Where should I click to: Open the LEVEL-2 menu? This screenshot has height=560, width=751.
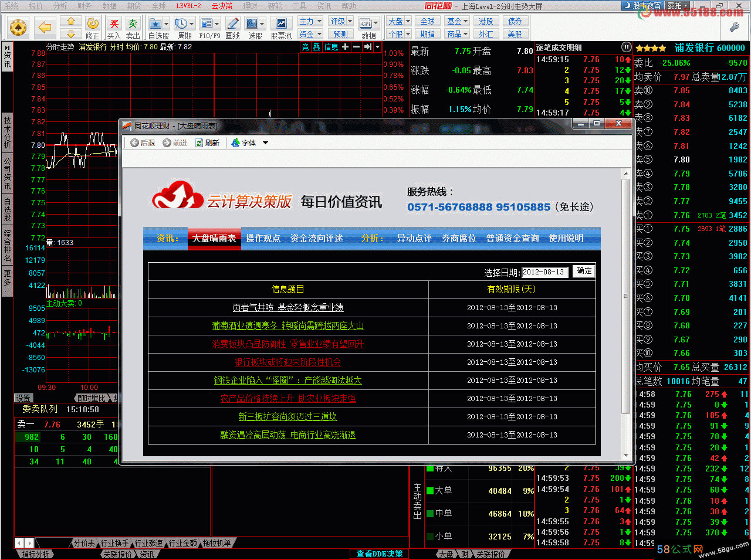(x=188, y=6)
